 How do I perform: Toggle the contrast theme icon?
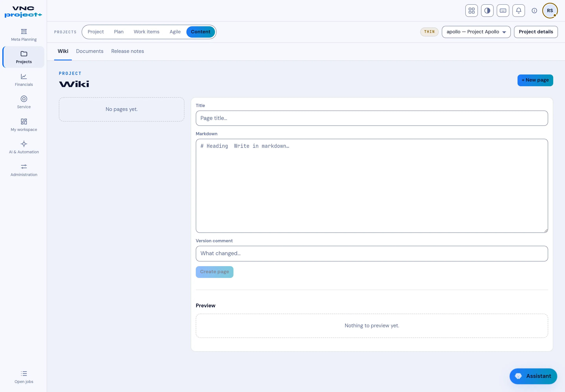tap(487, 11)
